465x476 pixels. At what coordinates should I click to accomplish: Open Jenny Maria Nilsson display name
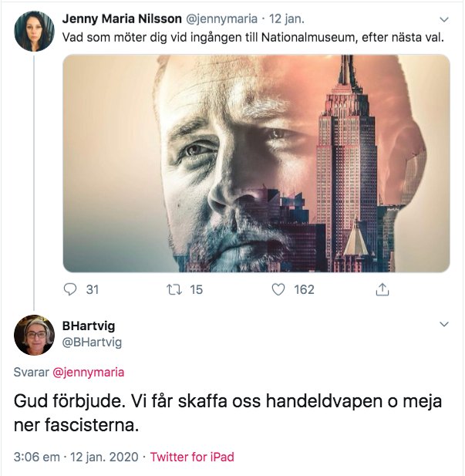pyautogui.click(x=122, y=19)
